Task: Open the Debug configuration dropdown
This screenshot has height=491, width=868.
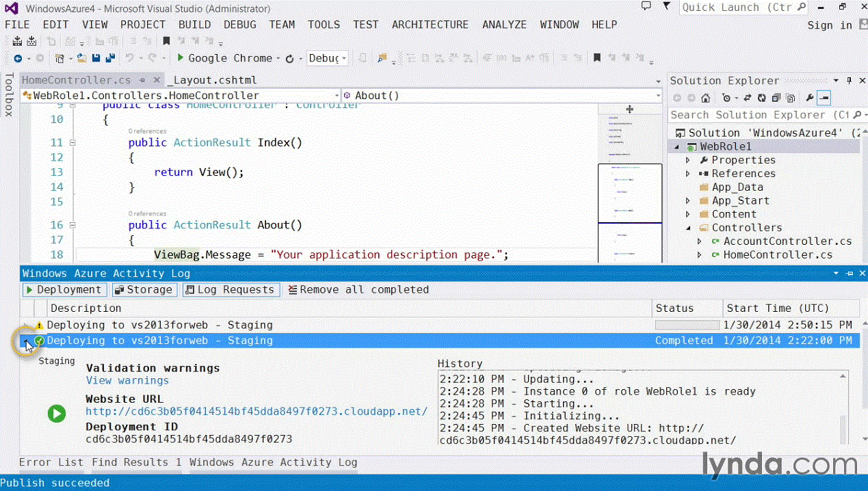Action: 327,59
